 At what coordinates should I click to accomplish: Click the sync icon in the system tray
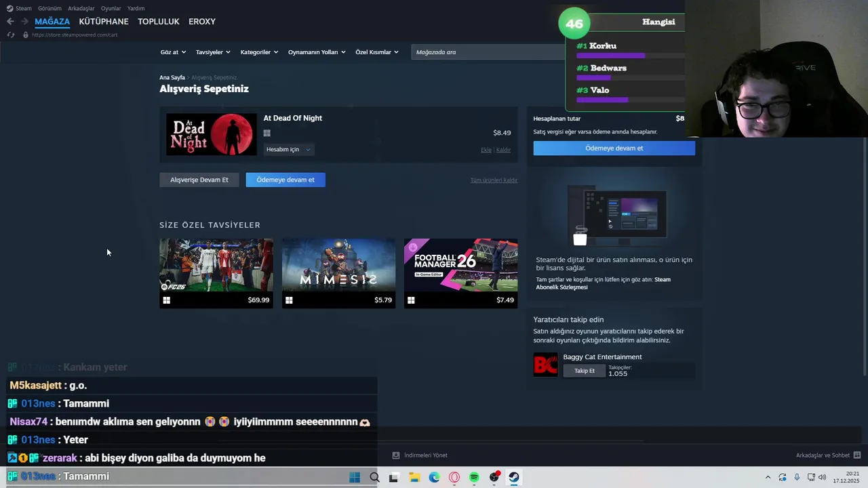[783, 477]
